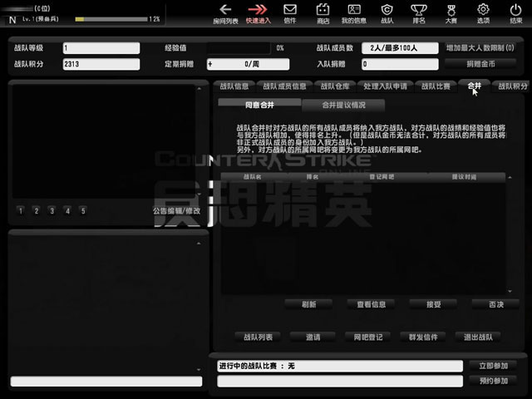Click the 立即参加 join now button
Screen dimensions: 532x399
[x=493, y=366]
